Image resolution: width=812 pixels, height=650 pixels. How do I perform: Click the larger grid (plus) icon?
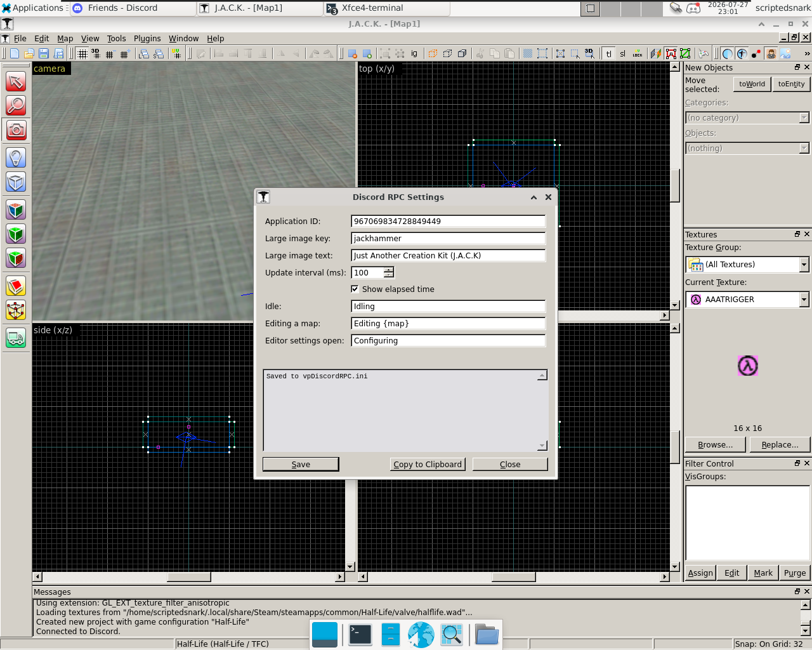click(x=124, y=54)
